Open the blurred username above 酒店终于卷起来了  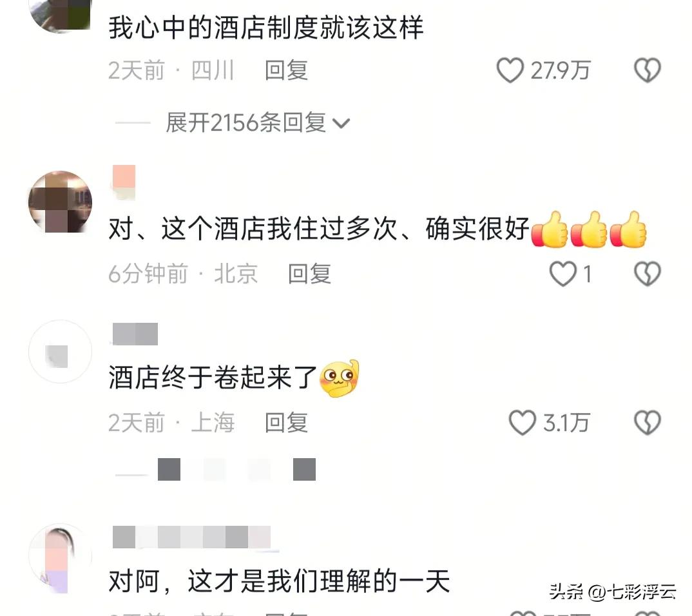135,334
